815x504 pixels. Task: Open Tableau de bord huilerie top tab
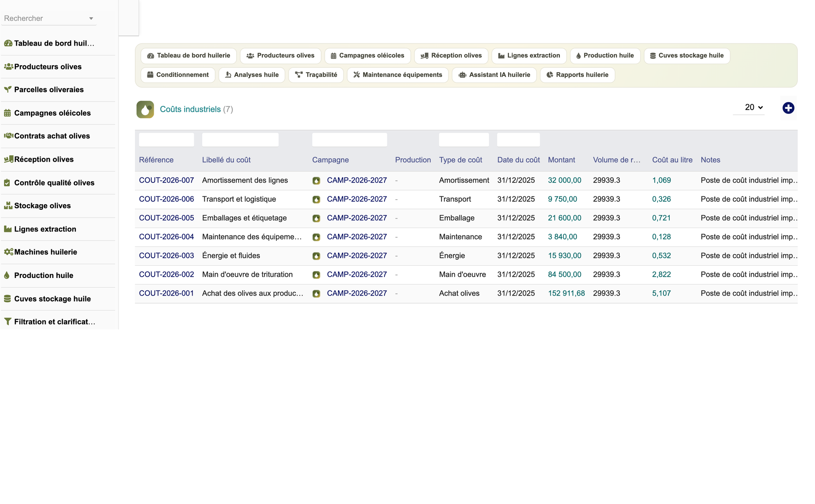tap(188, 56)
